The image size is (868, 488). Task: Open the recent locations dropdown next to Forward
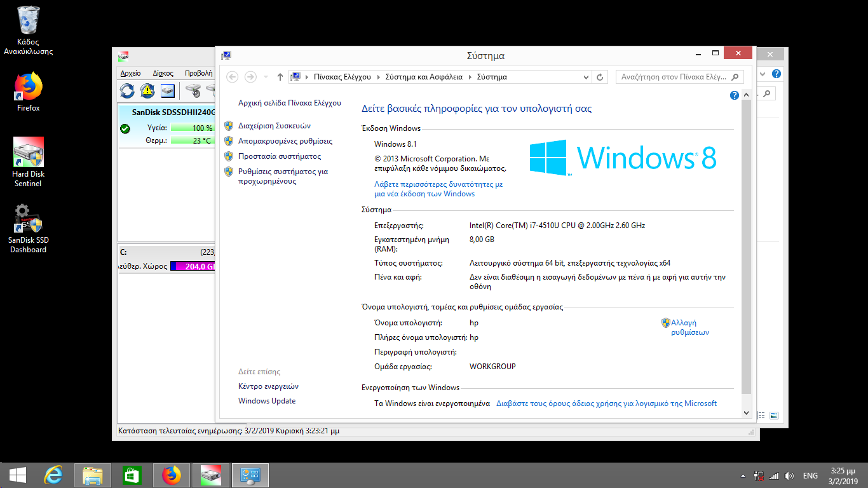tap(265, 77)
